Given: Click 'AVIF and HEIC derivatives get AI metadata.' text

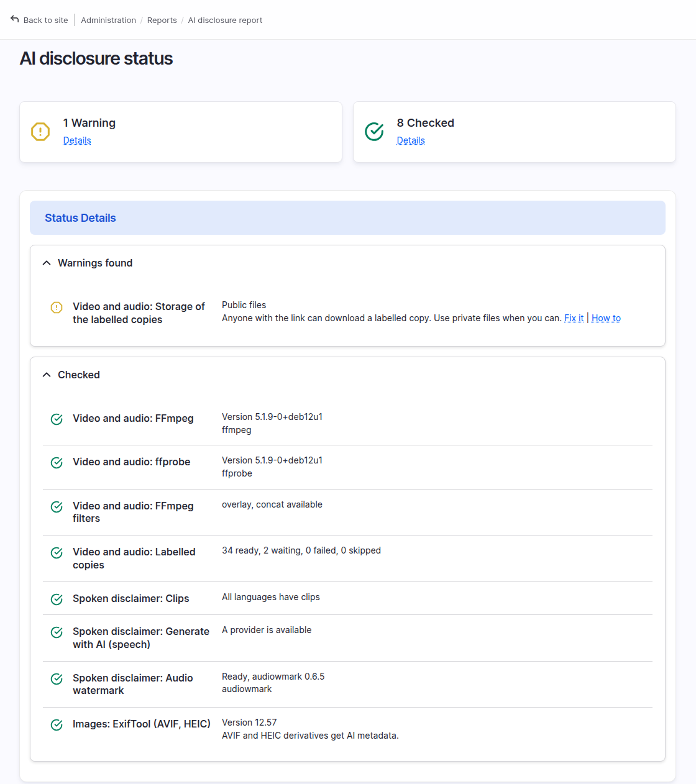Looking at the screenshot, I should coord(310,736).
